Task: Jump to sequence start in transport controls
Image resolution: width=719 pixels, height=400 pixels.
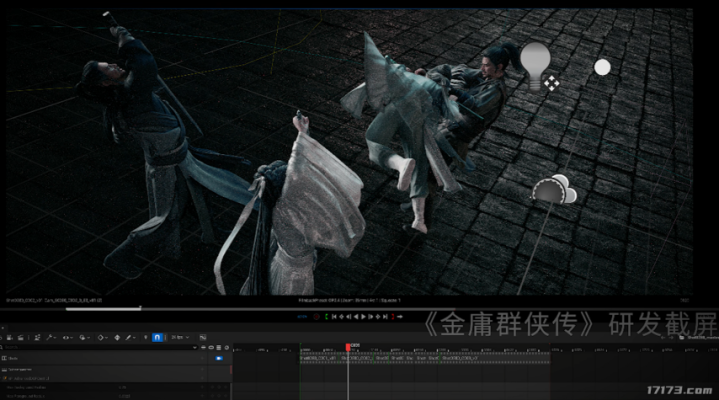Action: [x=335, y=316]
